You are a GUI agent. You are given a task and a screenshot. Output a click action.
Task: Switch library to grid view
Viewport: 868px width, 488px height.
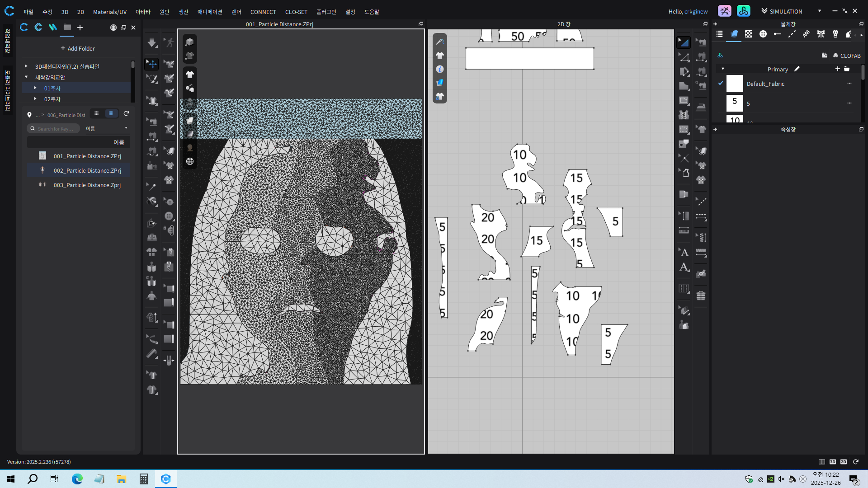(96, 114)
